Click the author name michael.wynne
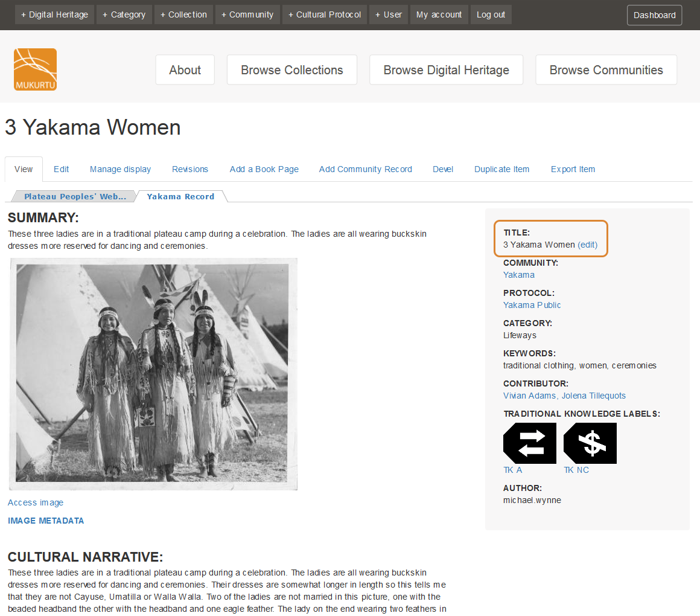This screenshot has height=616, width=700. (x=532, y=500)
